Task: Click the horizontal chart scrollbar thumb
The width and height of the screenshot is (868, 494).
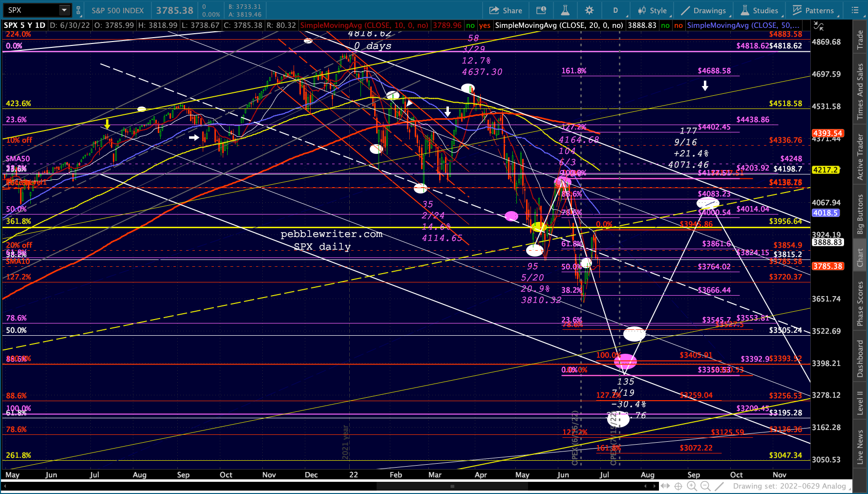Action: click(452, 486)
